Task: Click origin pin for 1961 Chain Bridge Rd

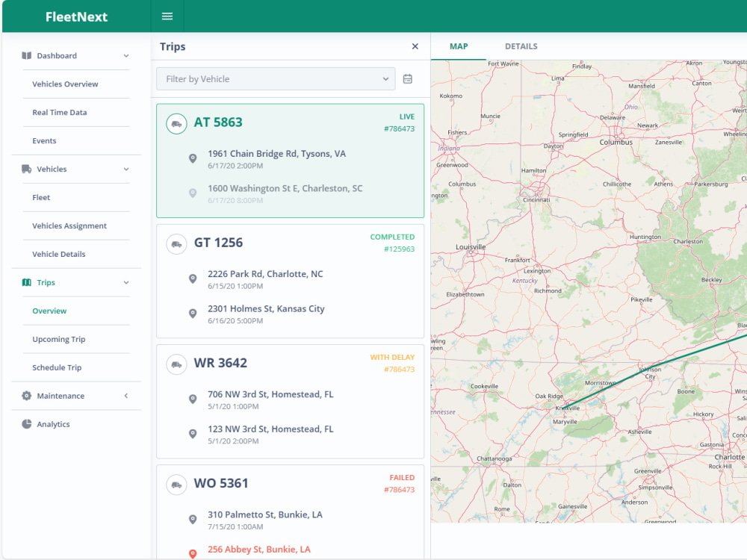Action: 193,158
